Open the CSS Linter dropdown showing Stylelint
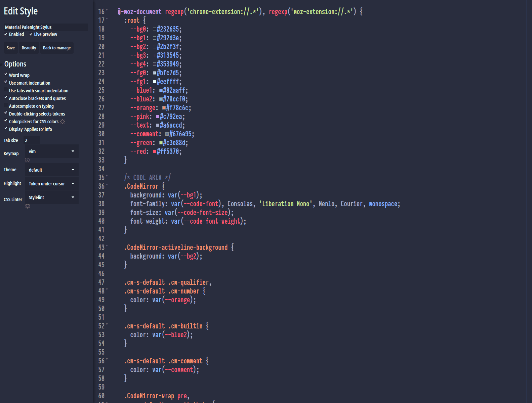This screenshot has height=403, width=532. [x=52, y=197]
